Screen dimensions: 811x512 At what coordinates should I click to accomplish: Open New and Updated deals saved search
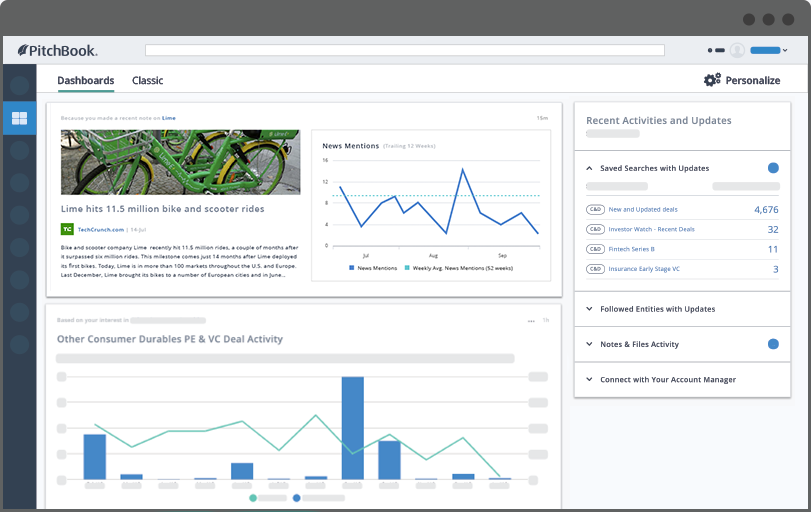(643, 209)
